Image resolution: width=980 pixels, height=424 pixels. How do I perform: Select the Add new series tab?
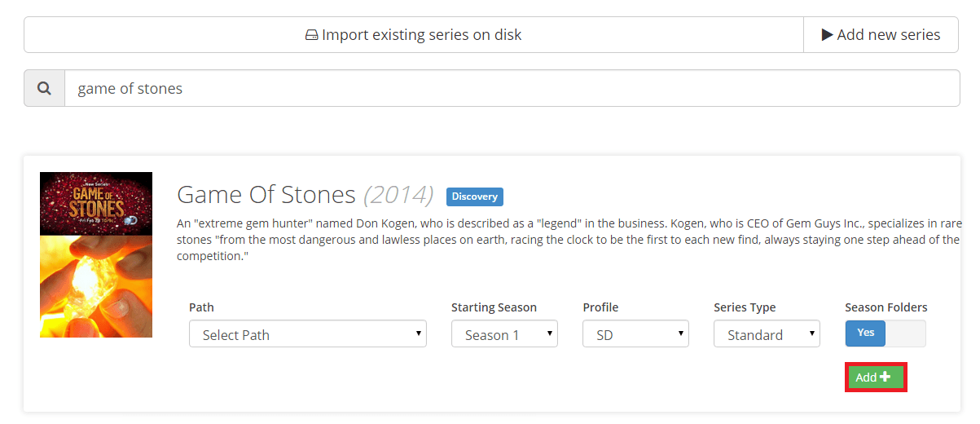click(881, 35)
